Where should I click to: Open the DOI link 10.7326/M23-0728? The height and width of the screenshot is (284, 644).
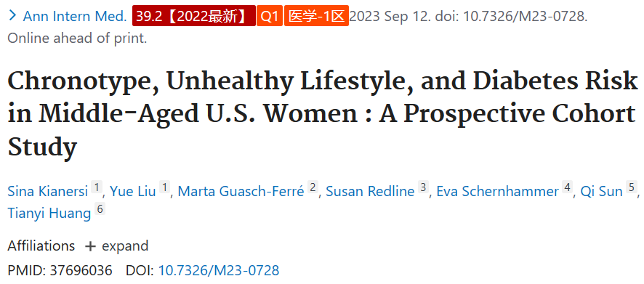pyautogui.click(x=219, y=270)
